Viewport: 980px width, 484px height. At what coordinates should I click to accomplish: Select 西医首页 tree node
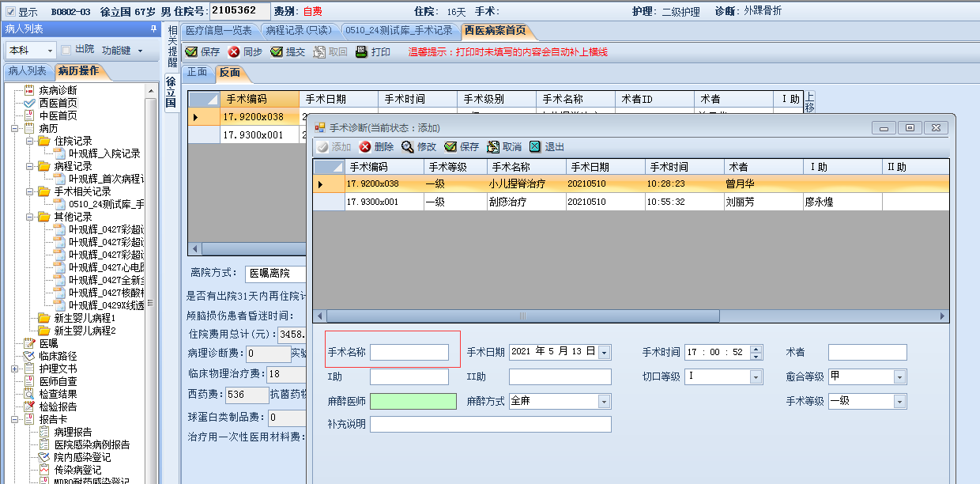pyautogui.click(x=58, y=103)
